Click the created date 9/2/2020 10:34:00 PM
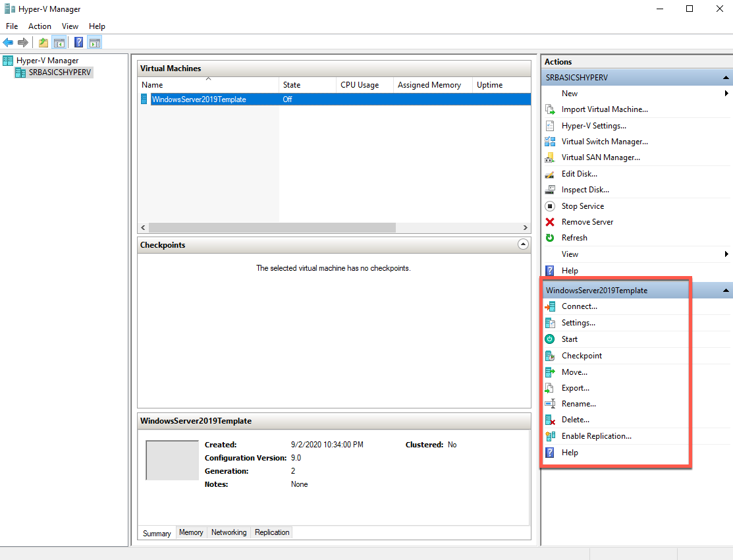Screen dimensions: 733x560 coord(327,445)
